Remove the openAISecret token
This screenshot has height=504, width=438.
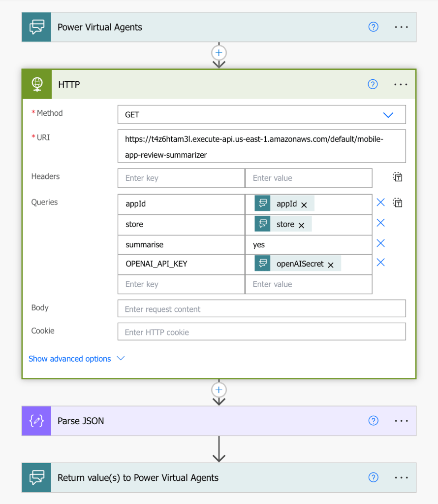pyautogui.click(x=331, y=265)
